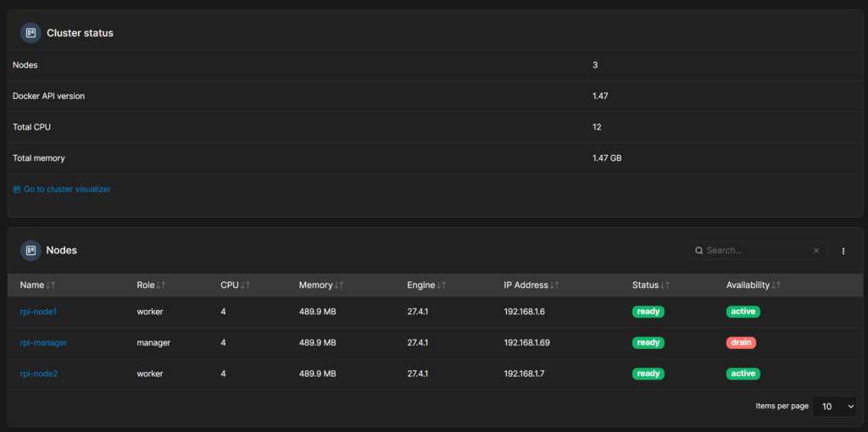Open the rpi-manager node link
Screen dimensions: 868x432
pyautogui.click(x=43, y=342)
